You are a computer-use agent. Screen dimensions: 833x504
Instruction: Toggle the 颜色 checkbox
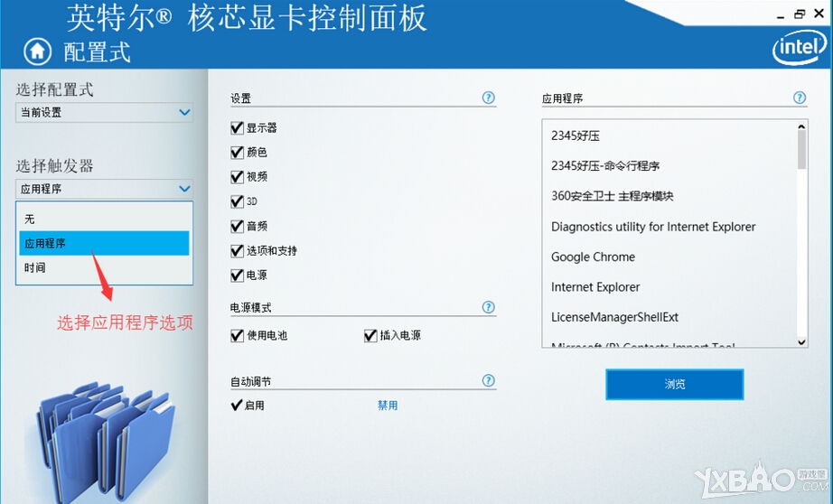click(x=237, y=153)
